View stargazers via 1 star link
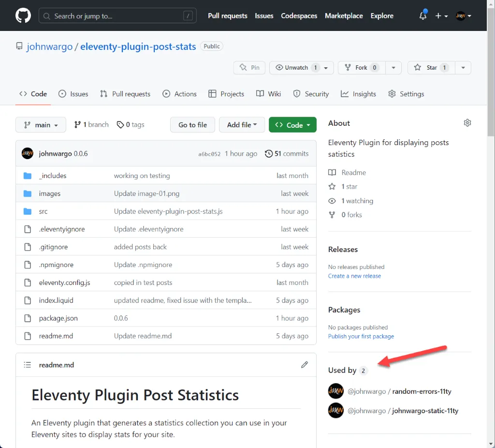 click(343, 187)
